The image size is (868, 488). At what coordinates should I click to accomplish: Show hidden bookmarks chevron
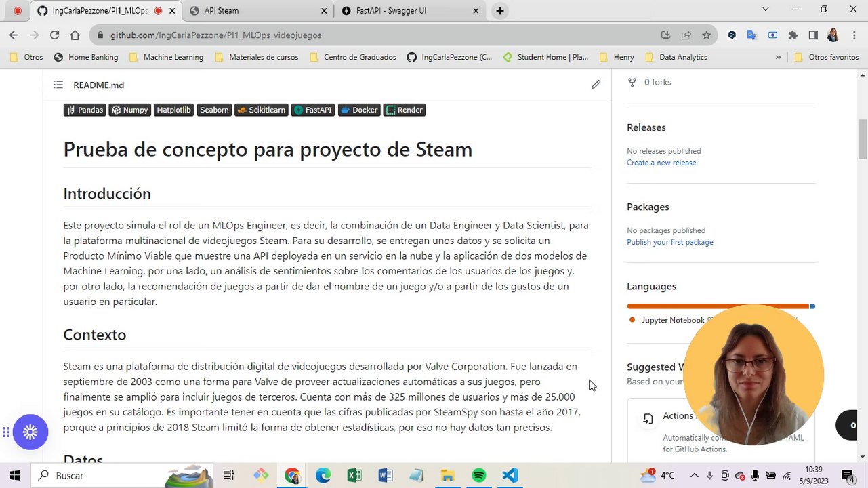click(x=778, y=58)
